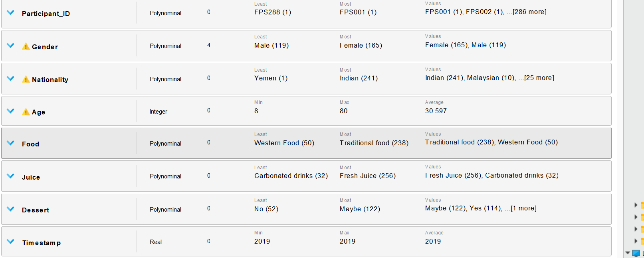Open the Age attribute details chevron
644x258 pixels.
point(11,111)
